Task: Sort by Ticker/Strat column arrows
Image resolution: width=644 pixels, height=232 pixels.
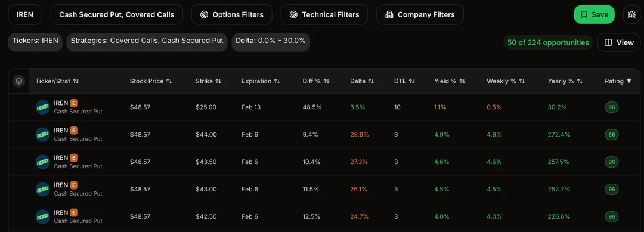Action: pos(76,81)
